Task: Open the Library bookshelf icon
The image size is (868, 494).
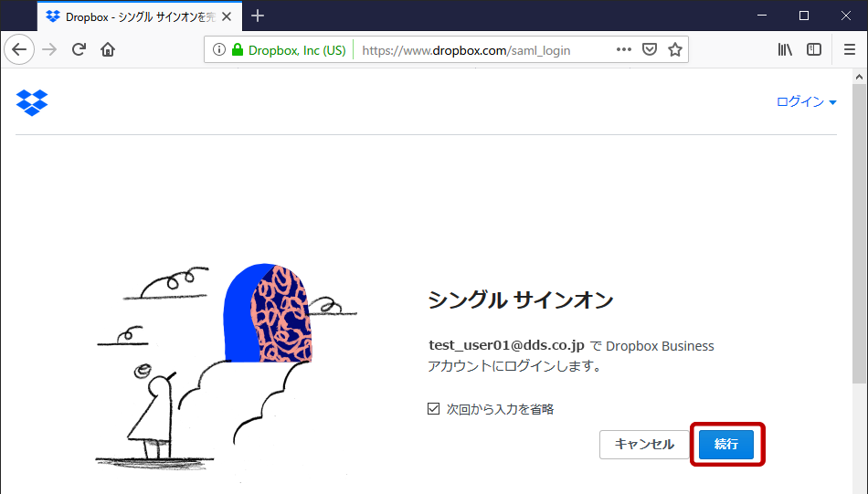Action: pos(785,50)
